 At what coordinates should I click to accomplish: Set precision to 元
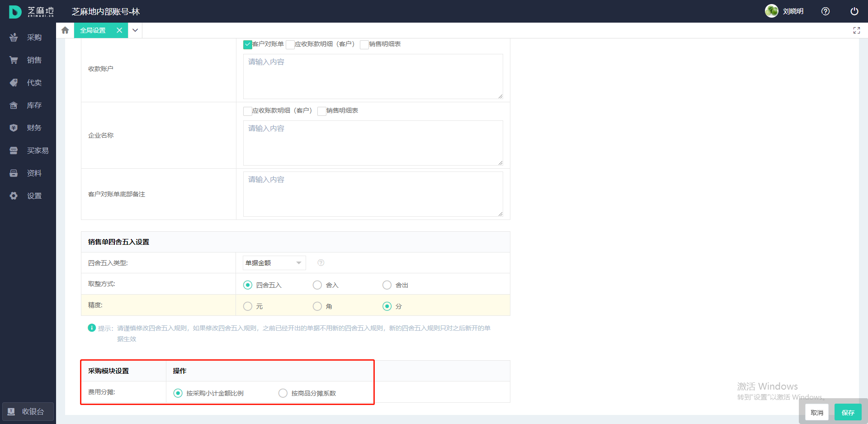pyautogui.click(x=248, y=306)
